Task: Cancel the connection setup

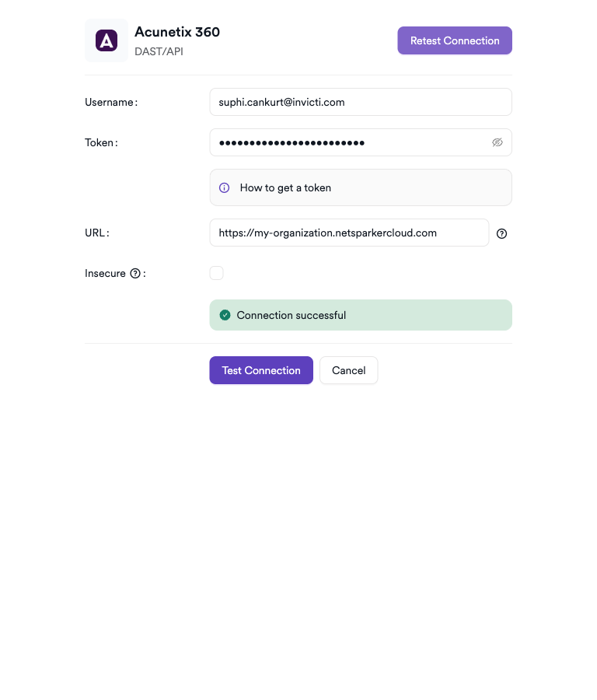Action: point(348,370)
